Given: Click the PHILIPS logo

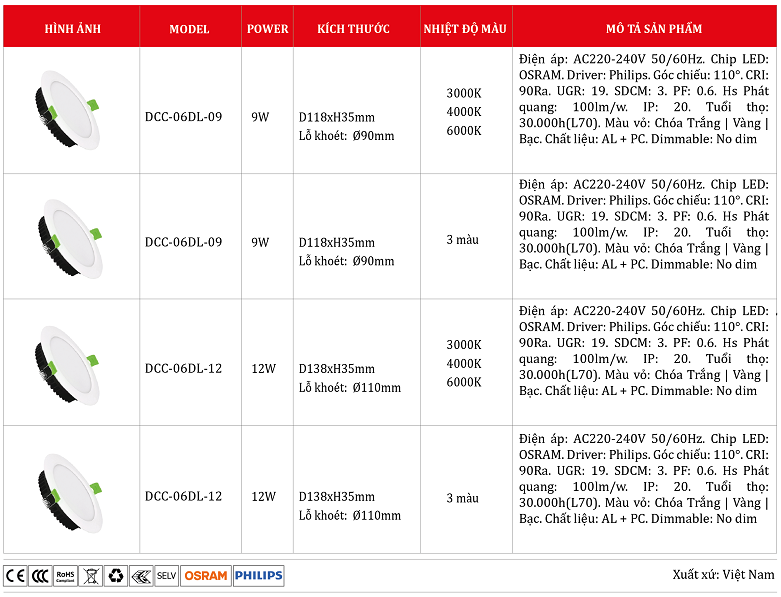Looking at the screenshot, I should click(258, 575).
